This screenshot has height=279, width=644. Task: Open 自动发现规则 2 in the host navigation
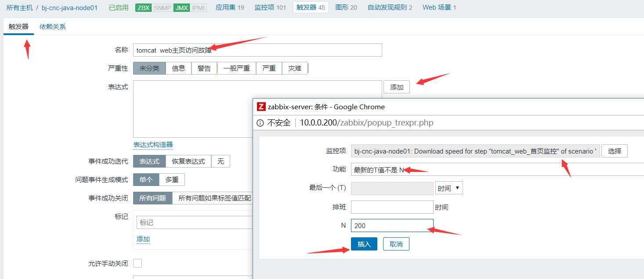390,7
